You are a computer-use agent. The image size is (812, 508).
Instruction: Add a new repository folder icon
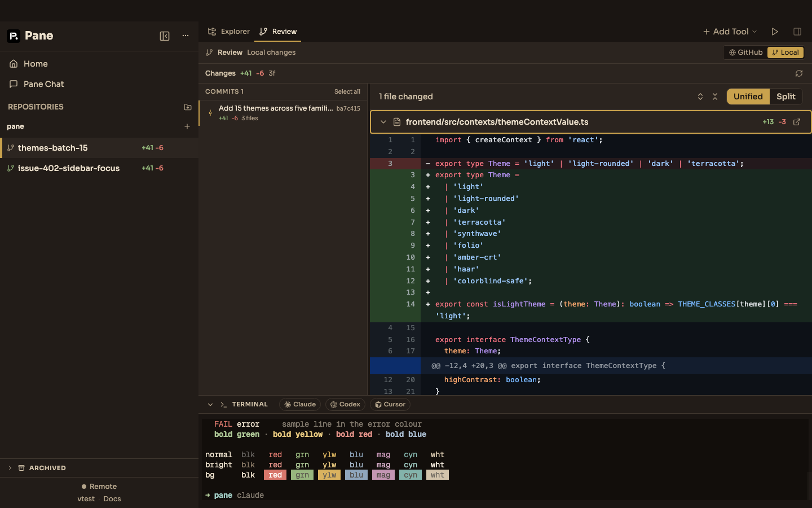(x=188, y=107)
